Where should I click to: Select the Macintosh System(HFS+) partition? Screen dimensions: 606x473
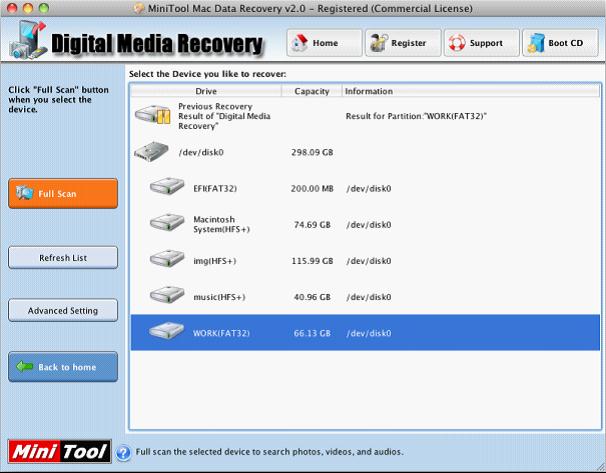(x=221, y=225)
